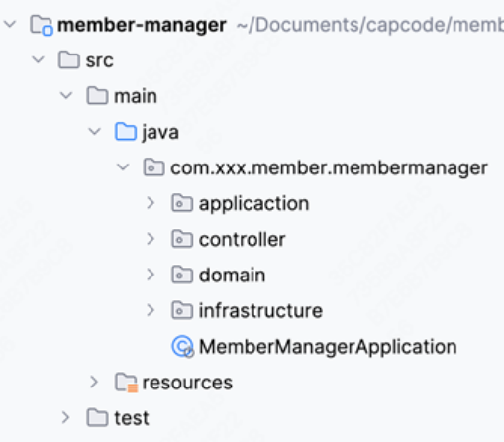This screenshot has width=504, height=442.
Task: Collapse the member-manager project root
Action: click(10, 24)
